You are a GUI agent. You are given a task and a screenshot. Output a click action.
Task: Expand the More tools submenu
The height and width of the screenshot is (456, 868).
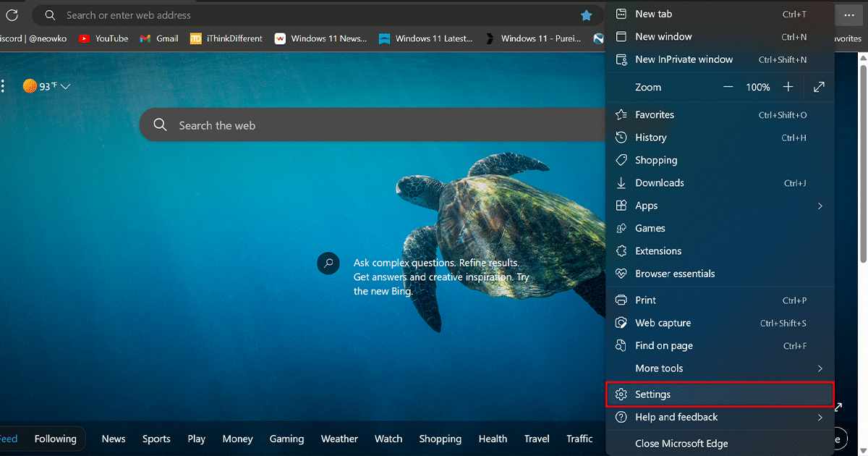820,368
